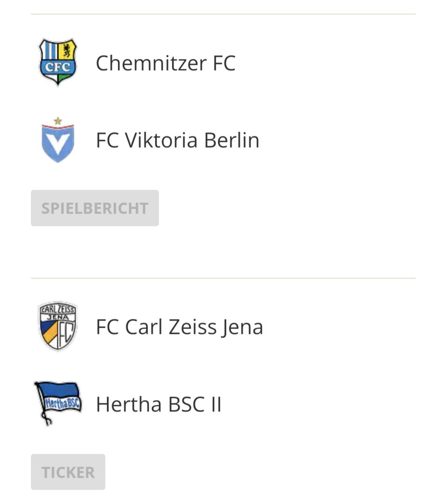433x504 pixels.
Task: Tap the gold star above Viktoria's shield
Action: point(57,121)
